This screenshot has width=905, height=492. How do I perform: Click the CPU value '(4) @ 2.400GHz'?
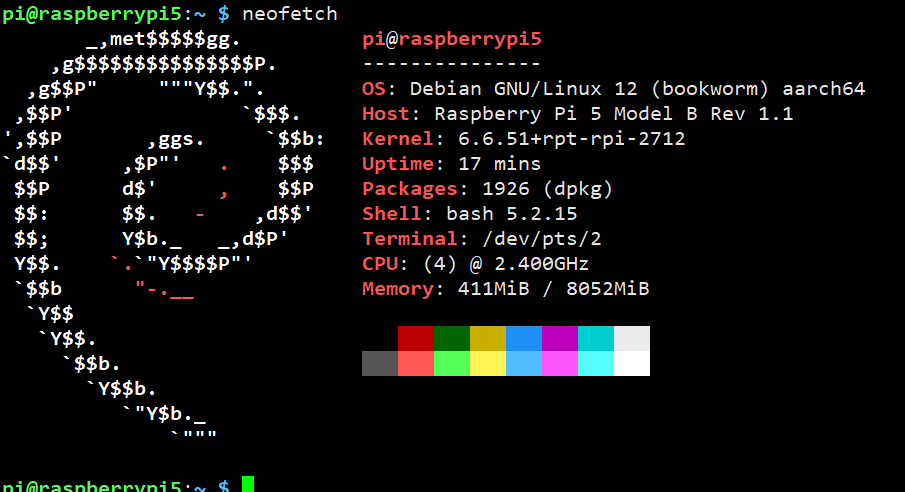coord(506,264)
